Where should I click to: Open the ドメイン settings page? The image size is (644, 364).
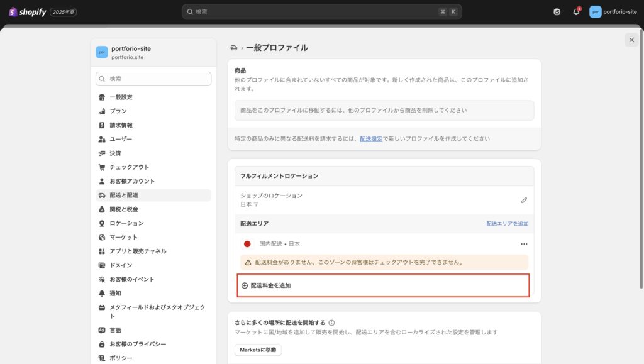(121, 265)
